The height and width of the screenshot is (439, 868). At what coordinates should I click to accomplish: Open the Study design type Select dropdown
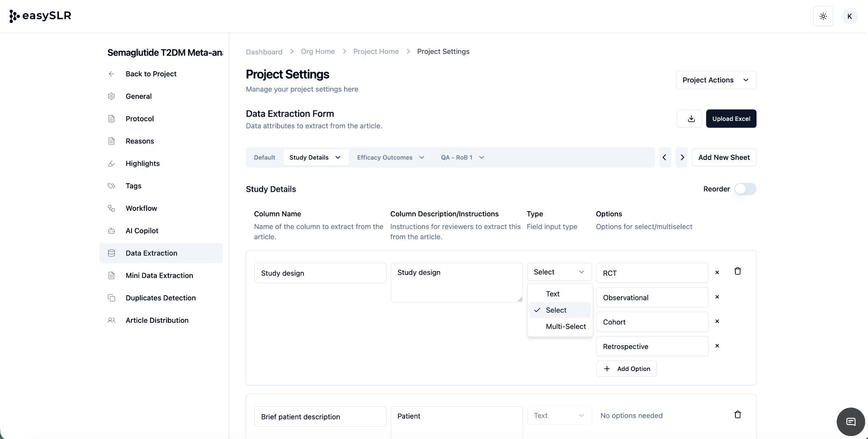[x=559, y=272]
